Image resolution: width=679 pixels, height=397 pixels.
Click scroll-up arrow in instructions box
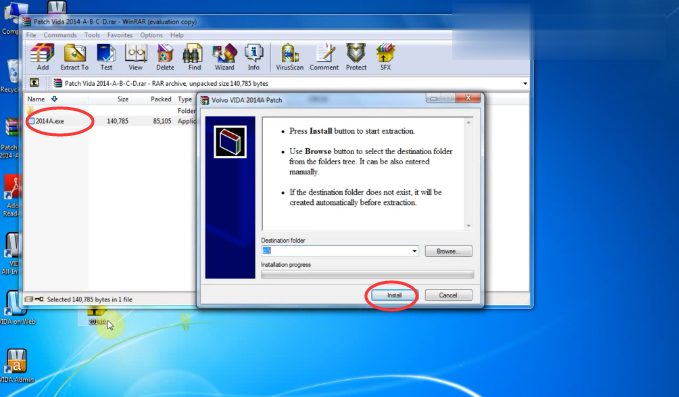point(469,123)
